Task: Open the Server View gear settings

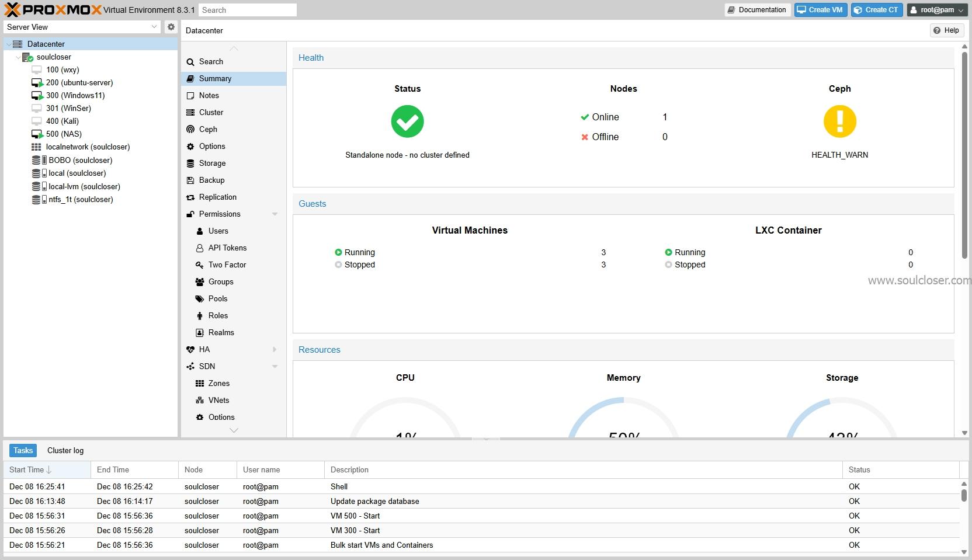Action: (x=171, y=27)
